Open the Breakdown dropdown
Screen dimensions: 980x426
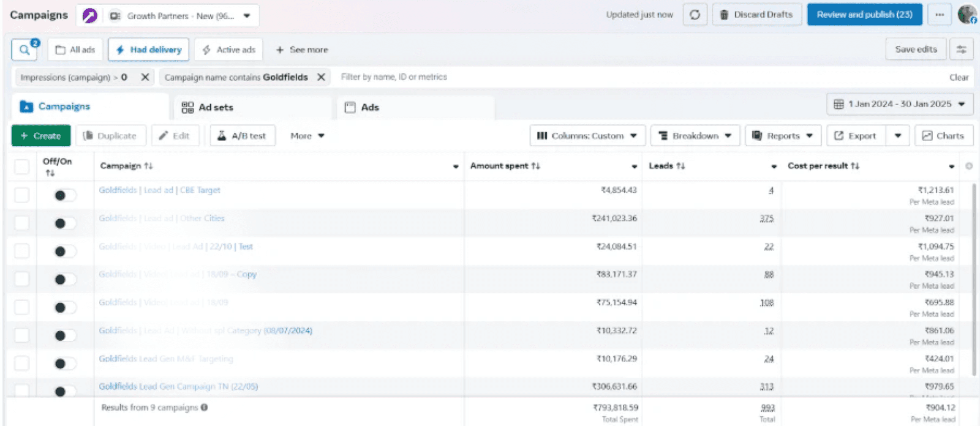695,136
